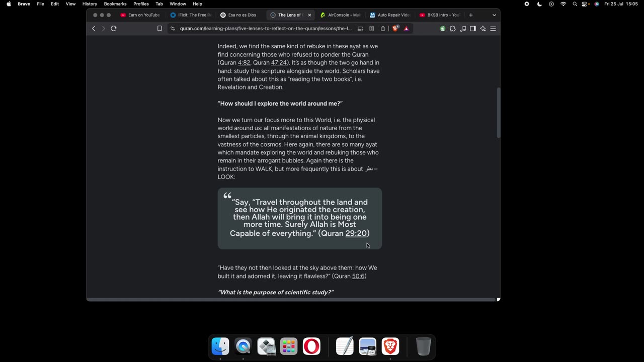Open Brave Rewards triangle icon
Viewport: 644px width, 362px height.
click(407, 29)
